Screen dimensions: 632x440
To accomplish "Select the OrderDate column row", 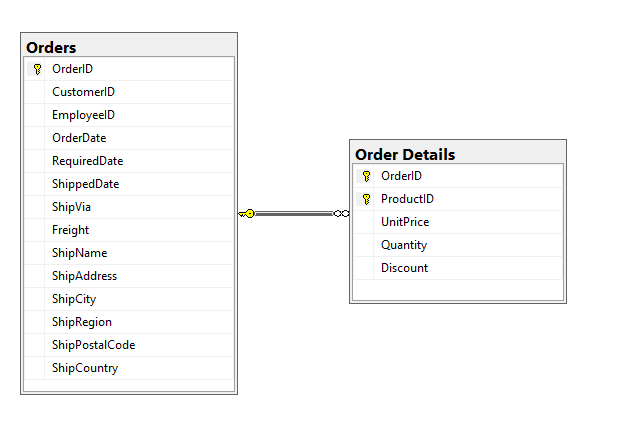I will (x=129, y=138).
